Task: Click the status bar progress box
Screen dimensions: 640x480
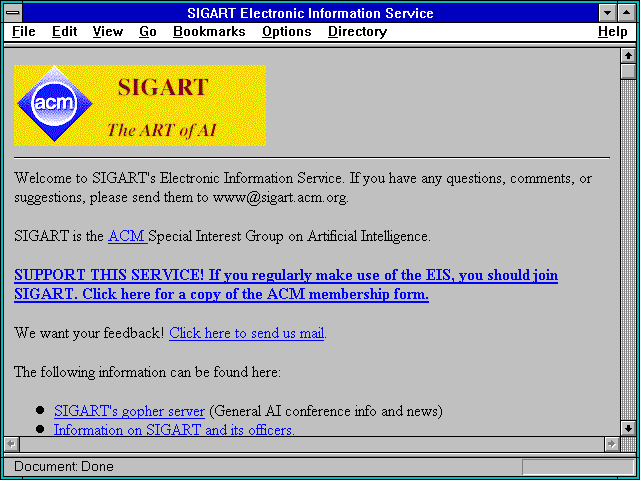Action: tap(578, 467)
